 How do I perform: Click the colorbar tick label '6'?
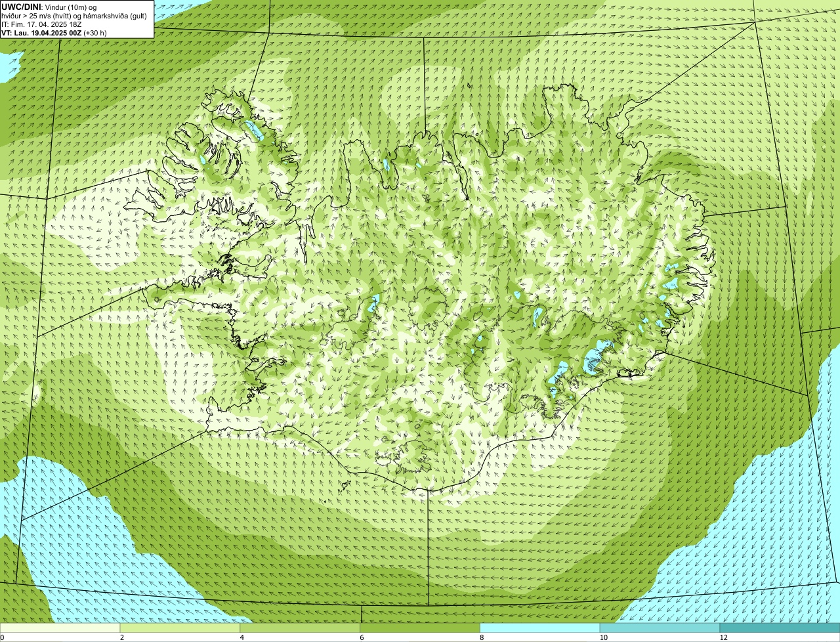click(361, 637)
